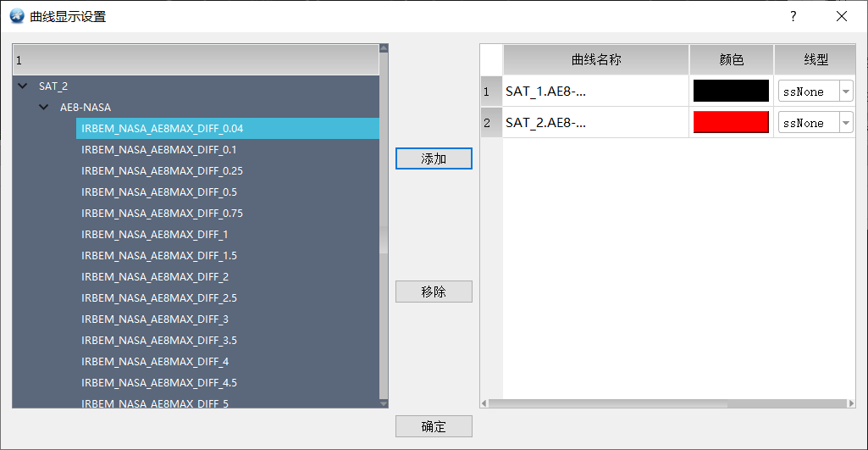Click the 曲线名称 column header

595,60
